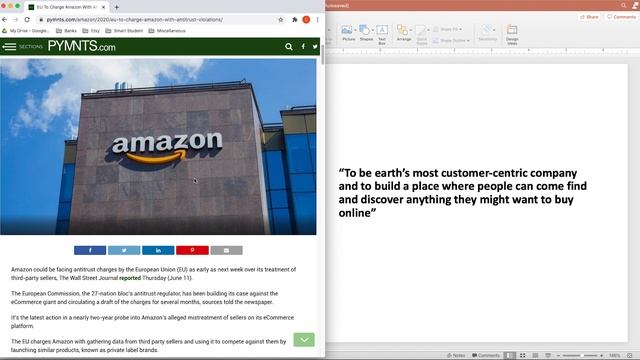Expand the Shapes dropdown arrow
Screen dimensions: 640x360
373,30
